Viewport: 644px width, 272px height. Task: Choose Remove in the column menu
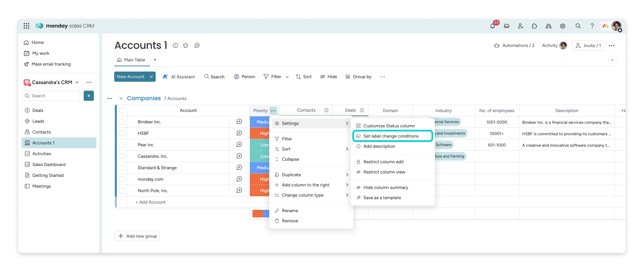[311, 221]
